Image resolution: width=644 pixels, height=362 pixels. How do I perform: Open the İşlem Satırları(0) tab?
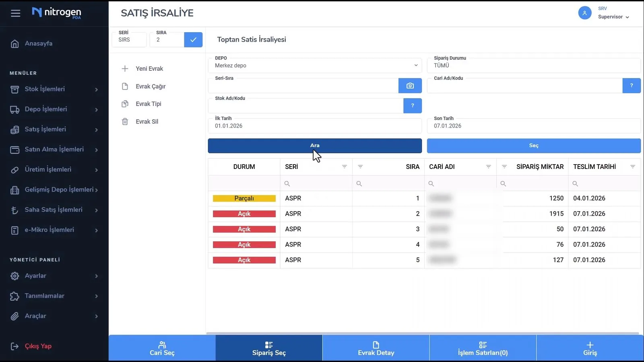pyautogui.click(x=483, y=348)
